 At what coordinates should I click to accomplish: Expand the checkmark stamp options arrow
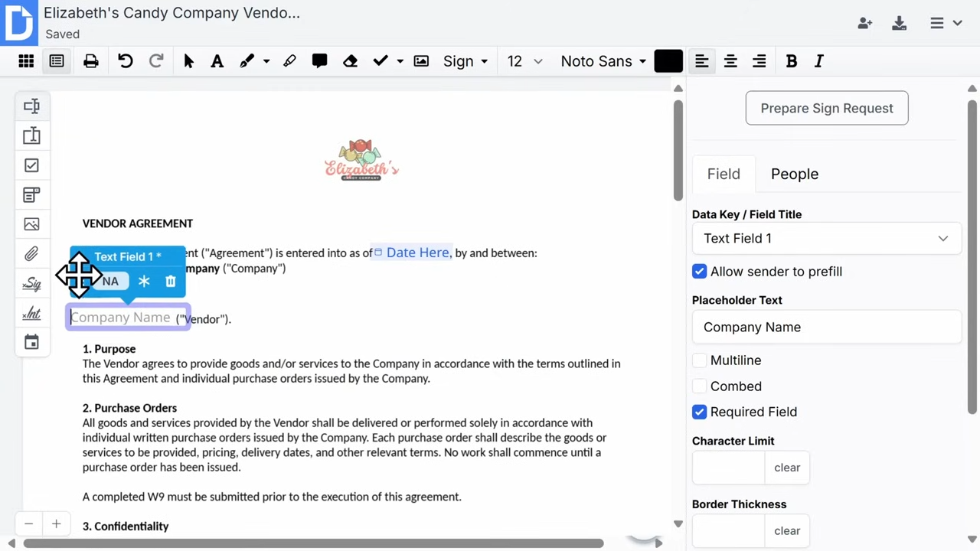(x=400, y=61)
